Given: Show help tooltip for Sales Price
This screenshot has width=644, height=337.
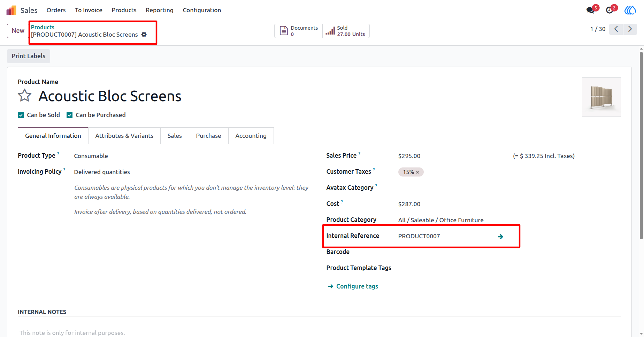Looking at the screenshot, I should [x=360, y=153].
